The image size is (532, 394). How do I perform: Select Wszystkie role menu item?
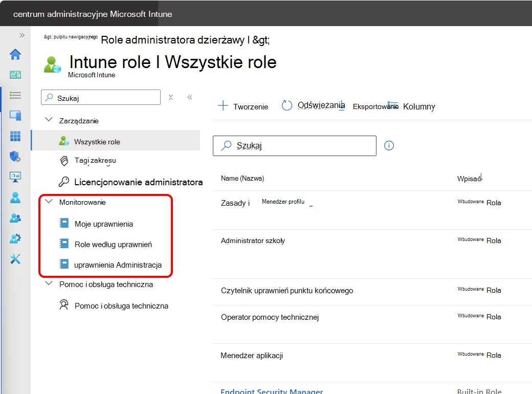[116, 140]
